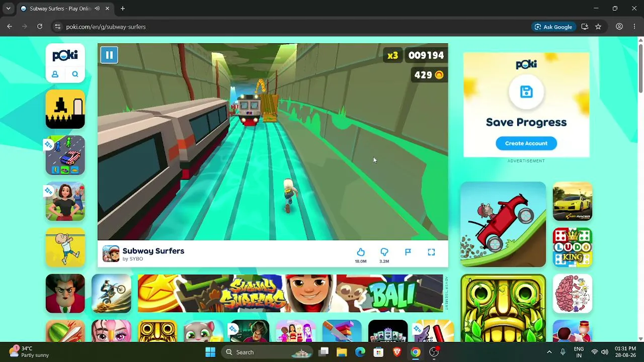The image size is (644, 362).
Task: Open the Ludo King game thumbnail
Action: 573,247
